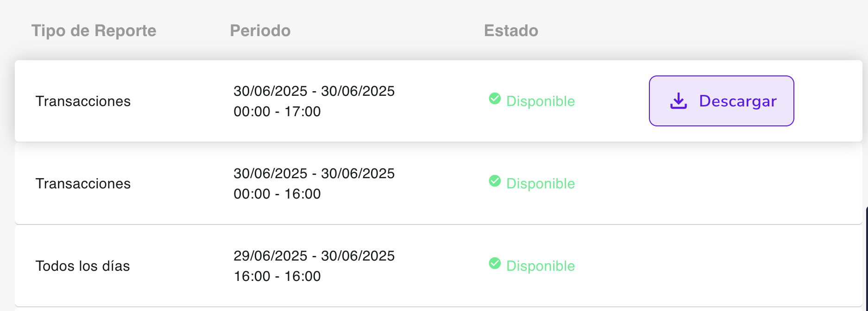
Task: Click the Tipo de Reporte column header
Action: [94, 31]
